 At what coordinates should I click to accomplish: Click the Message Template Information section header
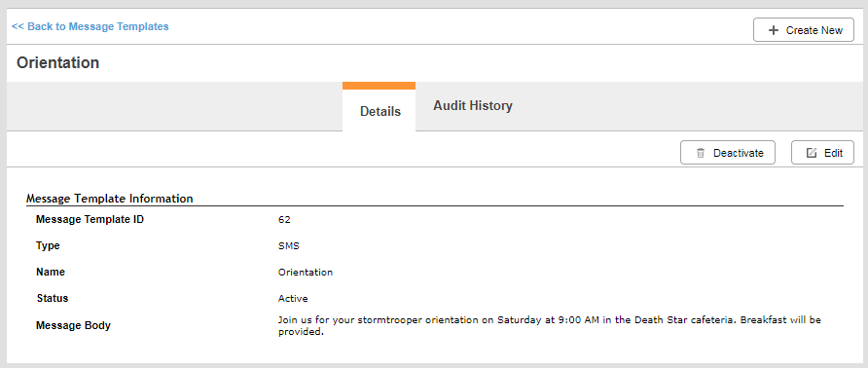click(x=110, y=199)
